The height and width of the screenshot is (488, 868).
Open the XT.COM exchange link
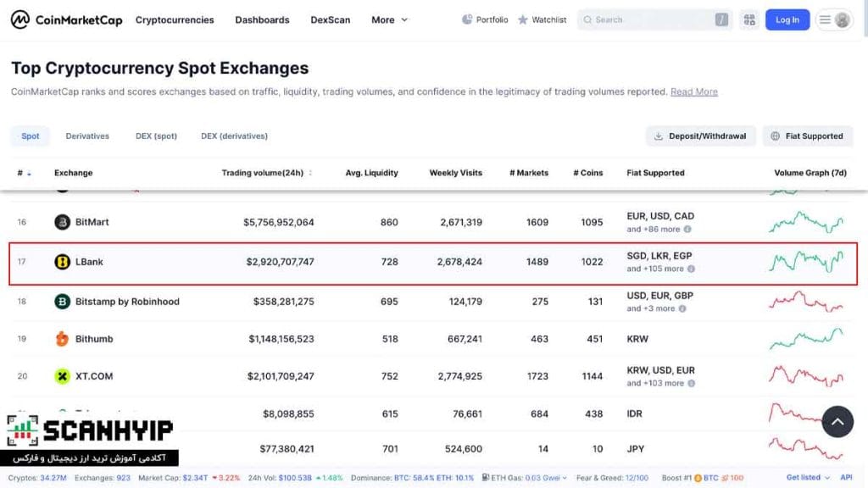(x=94, y=376)
